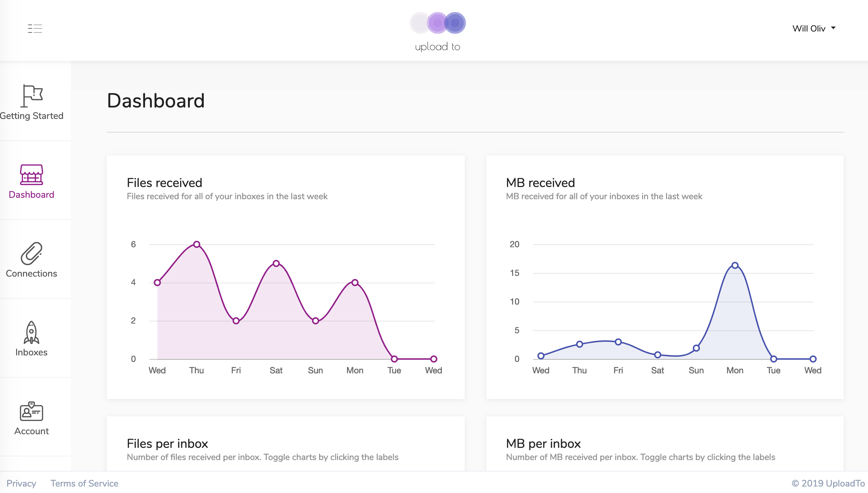This screenshot has height=493, width=868.
Task: Click the Mon peak point on MB received chart
Action: (x=735, y=265)
